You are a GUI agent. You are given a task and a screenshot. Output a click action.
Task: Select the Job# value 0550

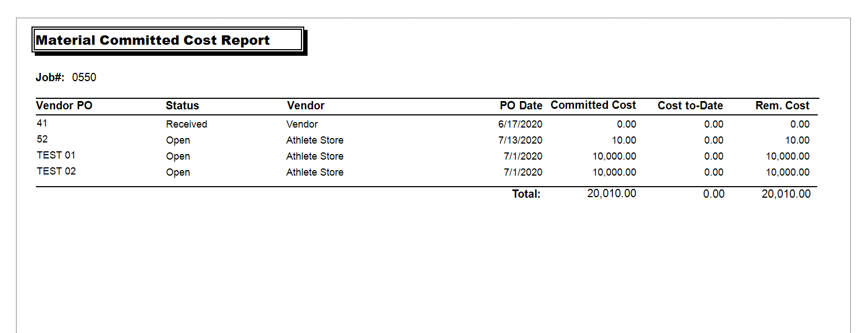pos(84,77)
